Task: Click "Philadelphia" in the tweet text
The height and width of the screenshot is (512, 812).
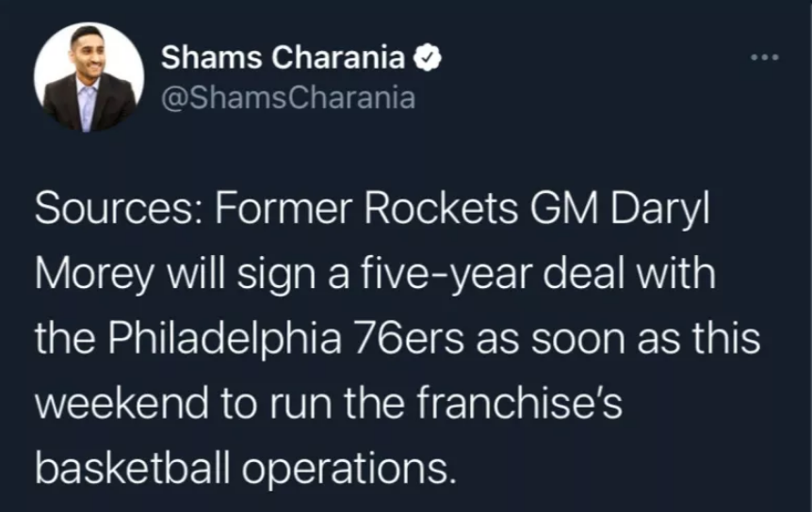Action: tap(225, 342)
